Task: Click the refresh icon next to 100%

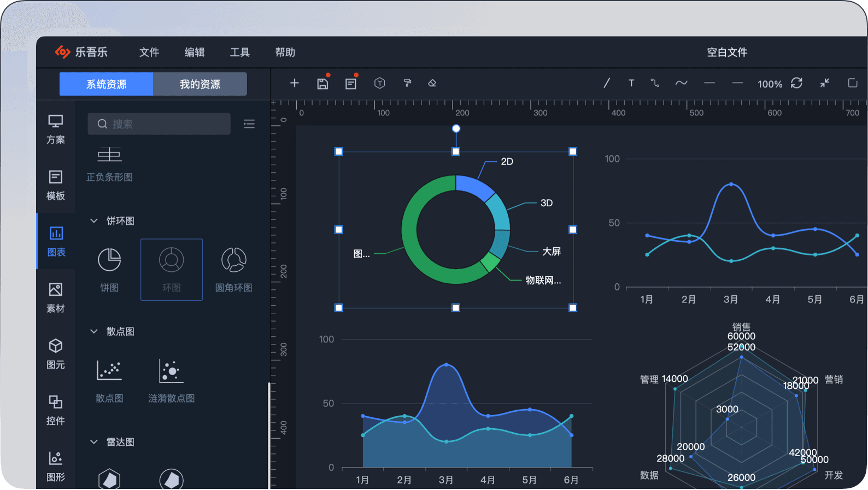Action: [796, 83]
